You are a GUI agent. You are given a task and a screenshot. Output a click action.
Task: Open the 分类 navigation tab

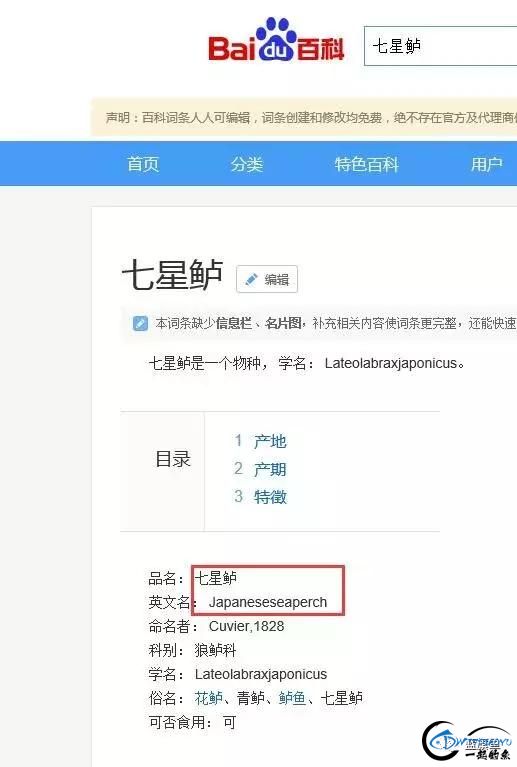coord(247,164)
